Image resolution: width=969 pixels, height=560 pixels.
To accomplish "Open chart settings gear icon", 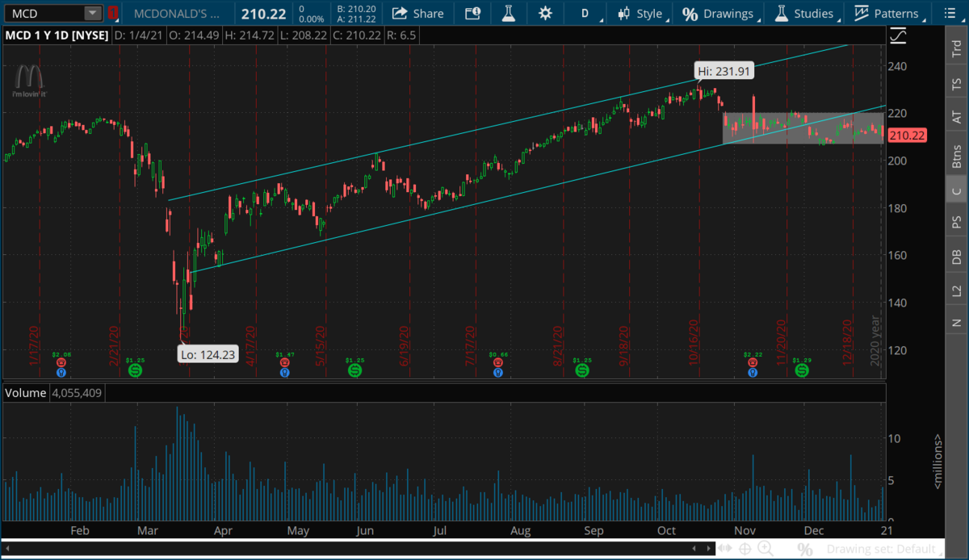I will (x=545, y=13).
